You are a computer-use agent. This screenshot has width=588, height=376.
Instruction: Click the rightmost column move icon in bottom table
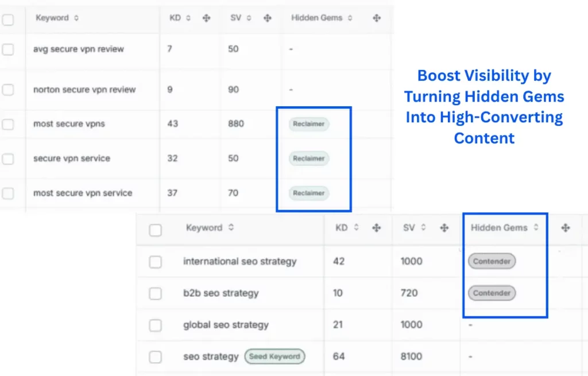(566, 227)
